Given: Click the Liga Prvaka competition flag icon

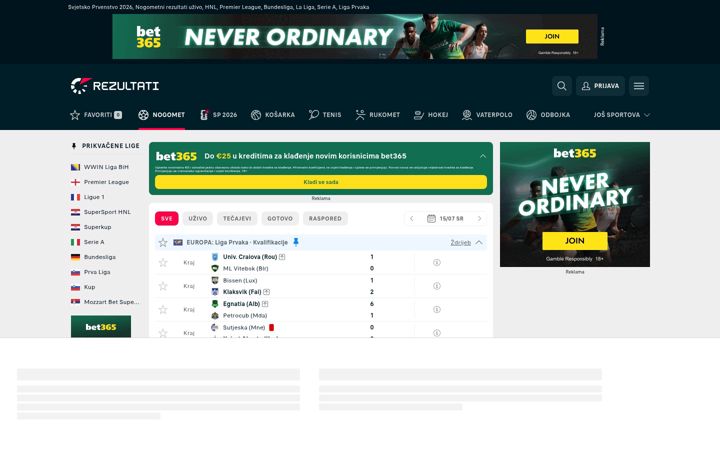Looking at the screenshot, I should tap(178, 242).
